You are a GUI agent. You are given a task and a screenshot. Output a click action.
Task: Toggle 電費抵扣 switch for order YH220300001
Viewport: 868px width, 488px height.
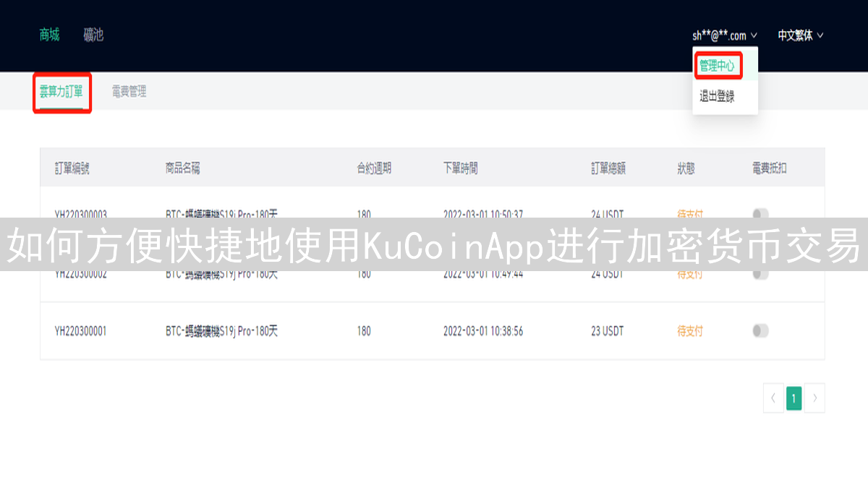point(760,331)
